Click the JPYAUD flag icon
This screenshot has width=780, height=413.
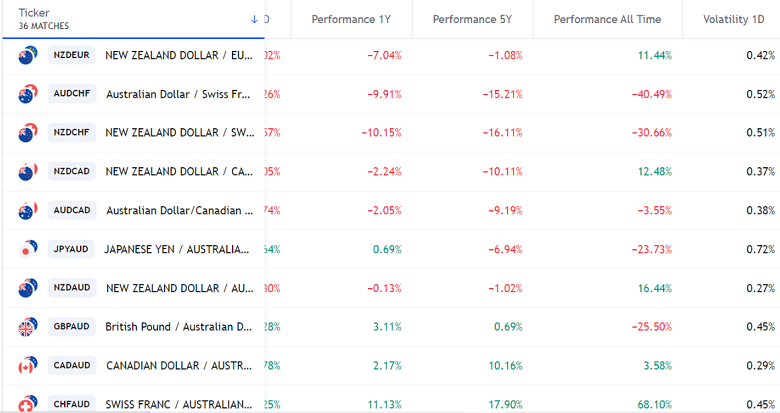tap(27, 249)
